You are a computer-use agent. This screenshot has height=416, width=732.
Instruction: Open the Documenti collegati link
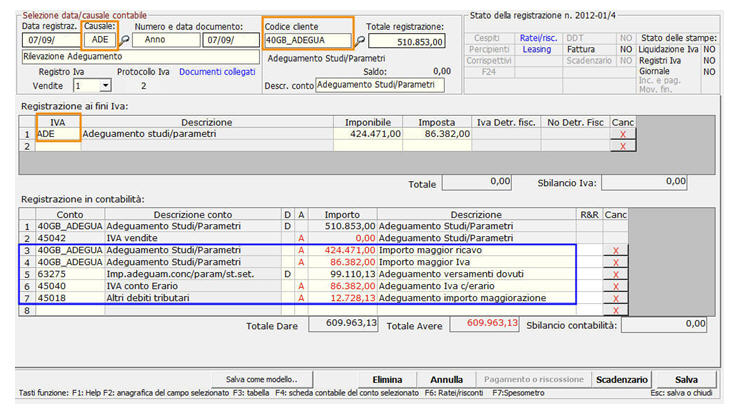pos(217,72)
